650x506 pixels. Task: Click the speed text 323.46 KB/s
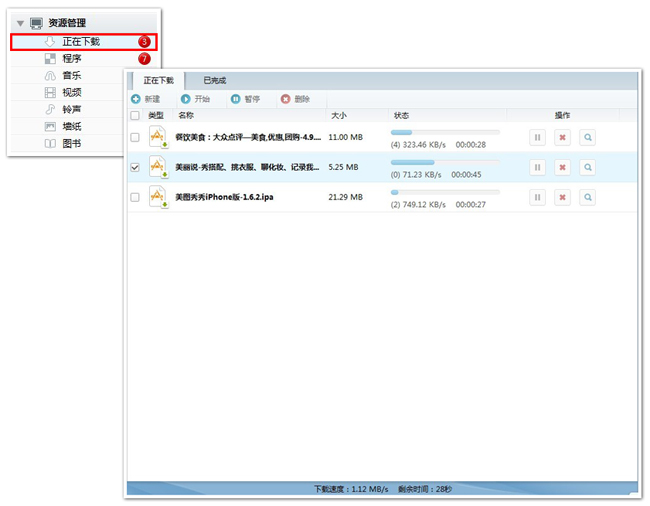pyautogui.click(x=424, y=145)
